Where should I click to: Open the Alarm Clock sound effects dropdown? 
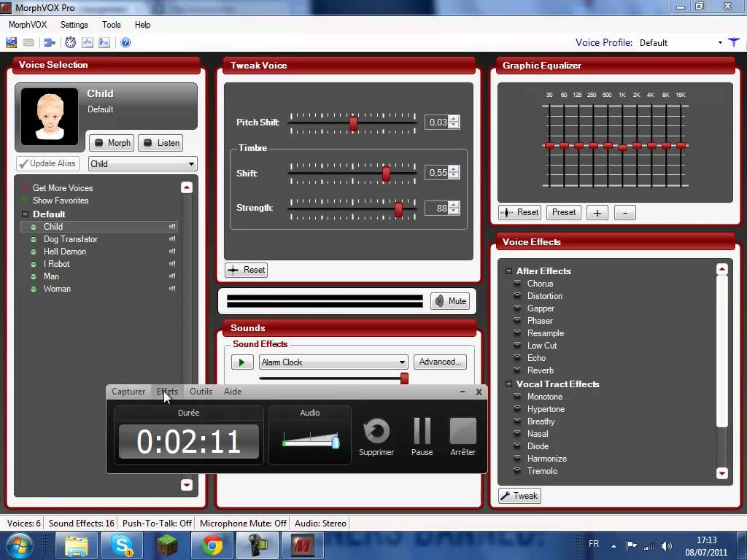[x=333, y=362]
